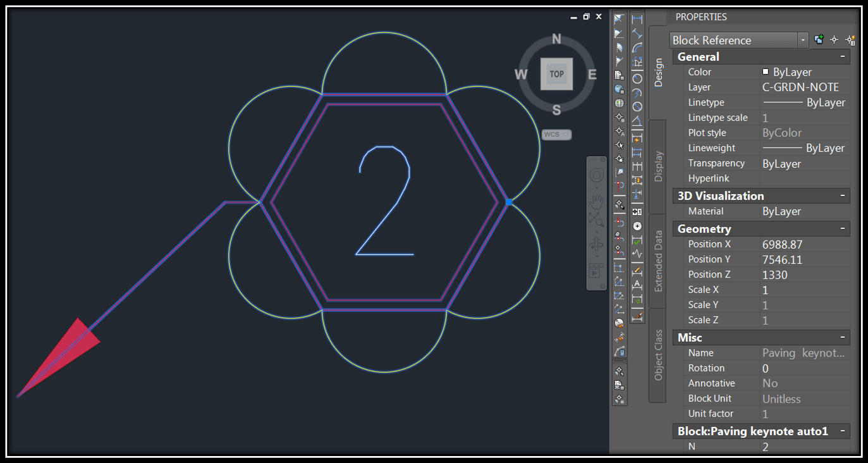Select the Dimension Break tool
This screenshot has height=463, width=868.
[637, 194]
